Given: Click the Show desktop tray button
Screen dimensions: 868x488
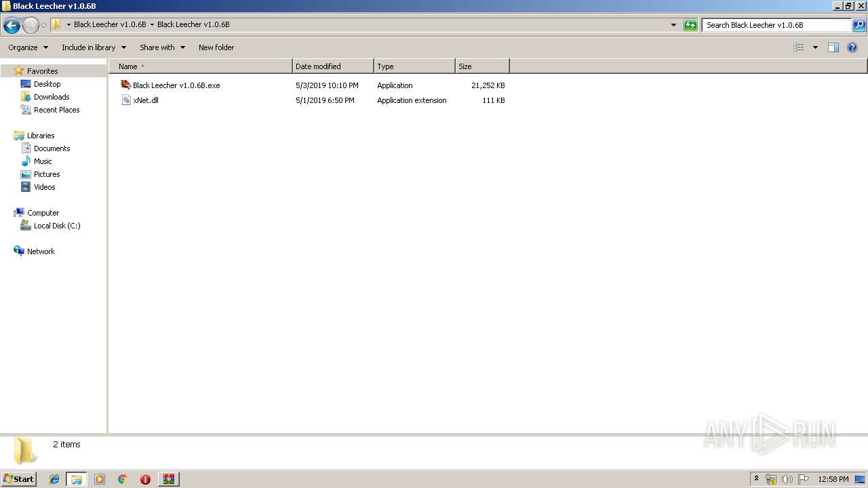Looking at the screenshot, I should click(860, 479).
